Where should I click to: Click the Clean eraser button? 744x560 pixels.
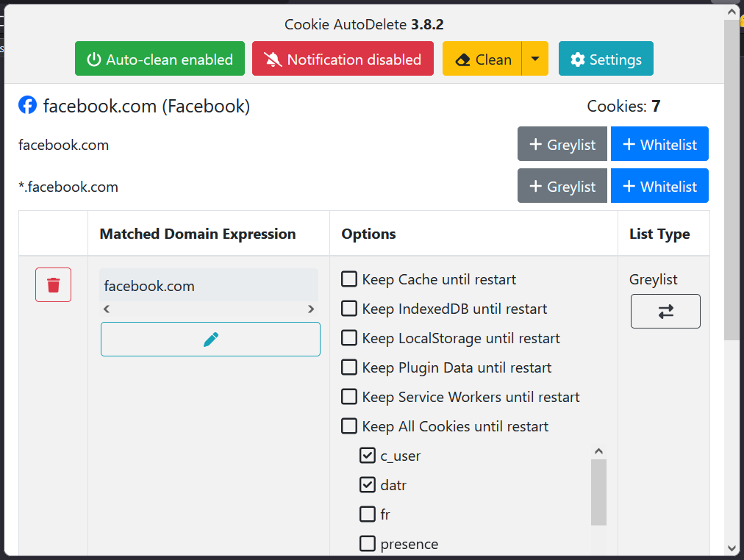[x=482, y=60]
